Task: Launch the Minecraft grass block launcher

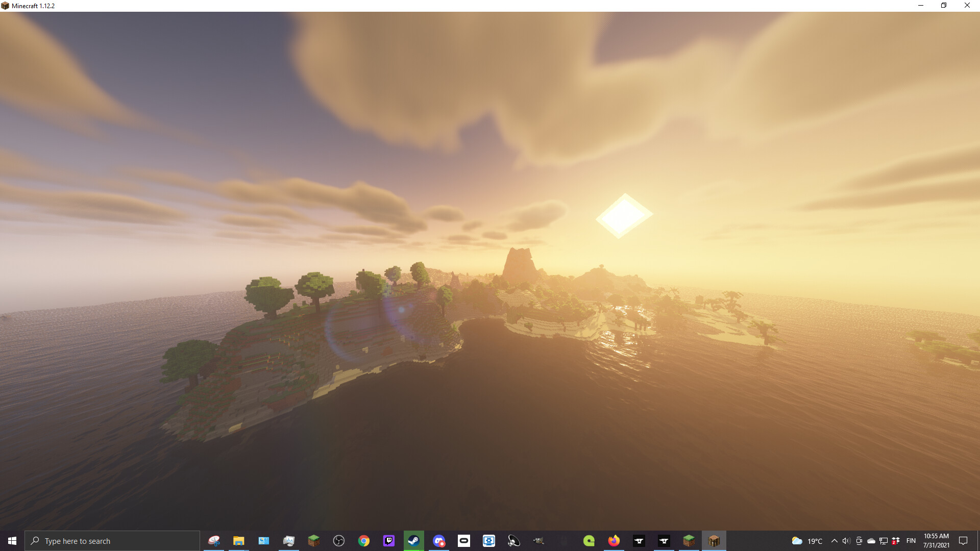Action: pos(689,541)
